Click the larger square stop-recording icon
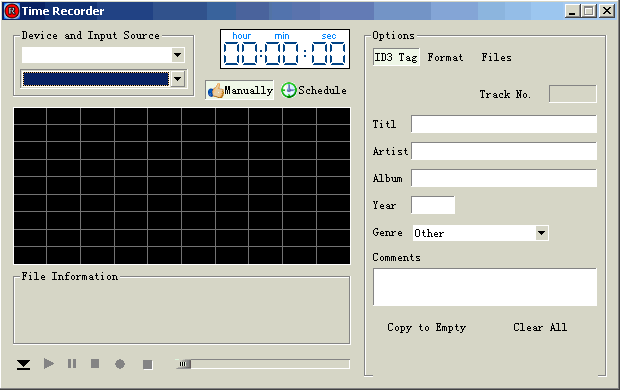The image size is (620, 390). click(147, 364)
